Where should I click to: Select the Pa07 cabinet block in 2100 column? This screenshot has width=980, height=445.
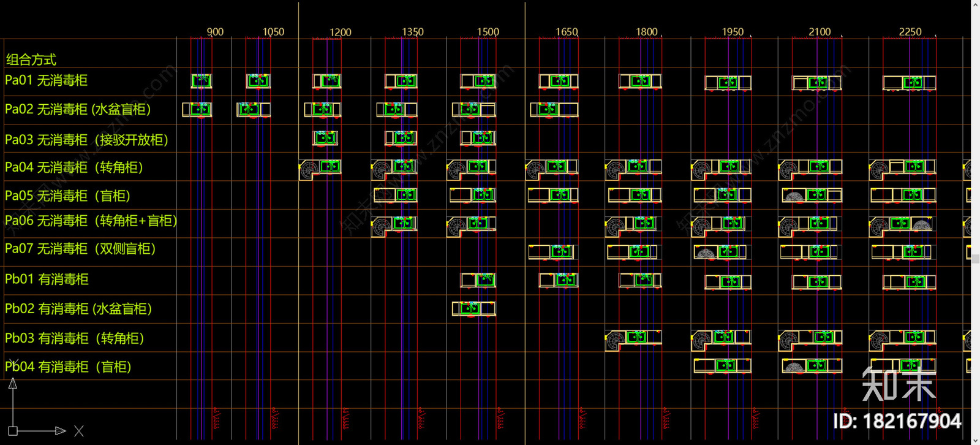pos(808,251)
